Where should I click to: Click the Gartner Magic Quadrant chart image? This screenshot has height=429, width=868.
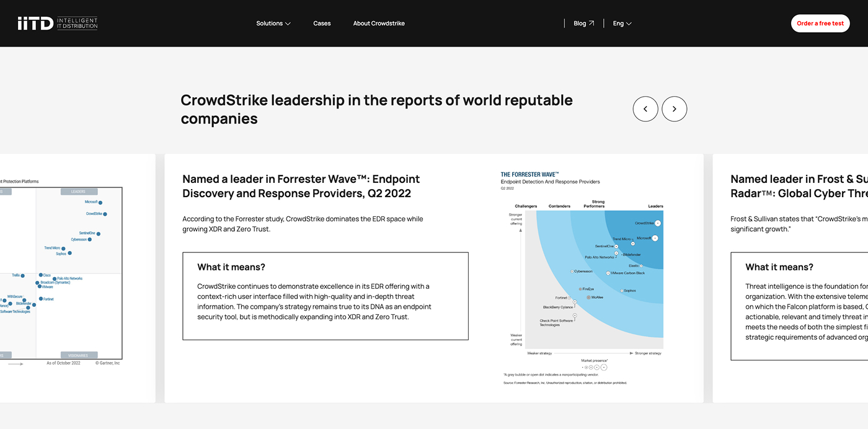61,273
